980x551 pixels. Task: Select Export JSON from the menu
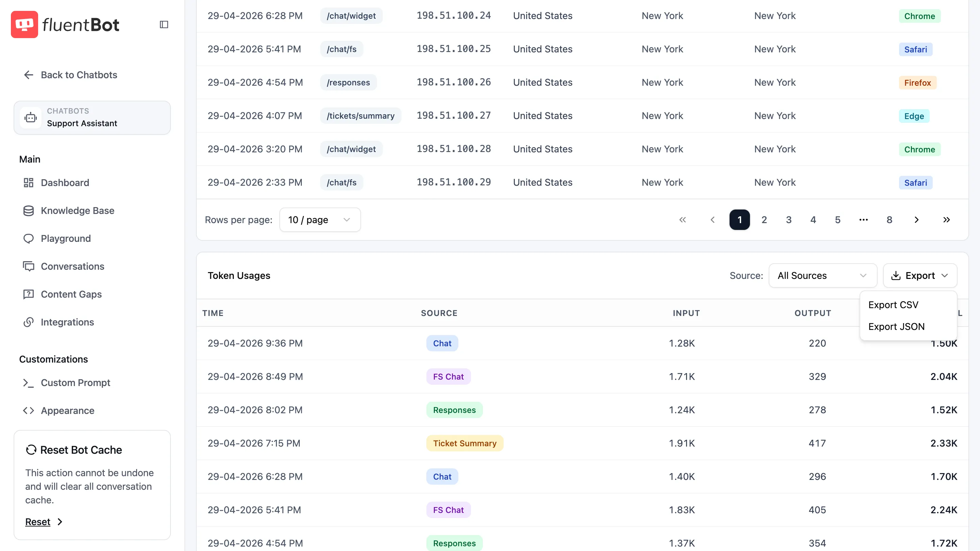click(x=908, y=327)
